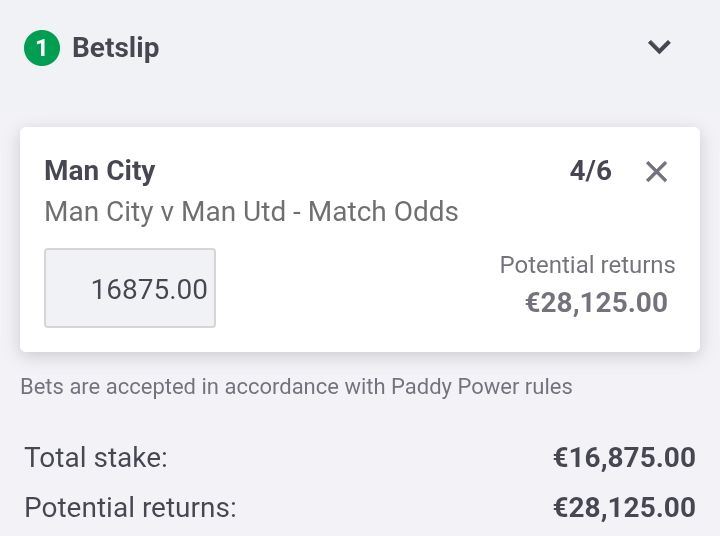720x536 pixels.
Task: Click the Total stake label
Action: click(96, 458)
